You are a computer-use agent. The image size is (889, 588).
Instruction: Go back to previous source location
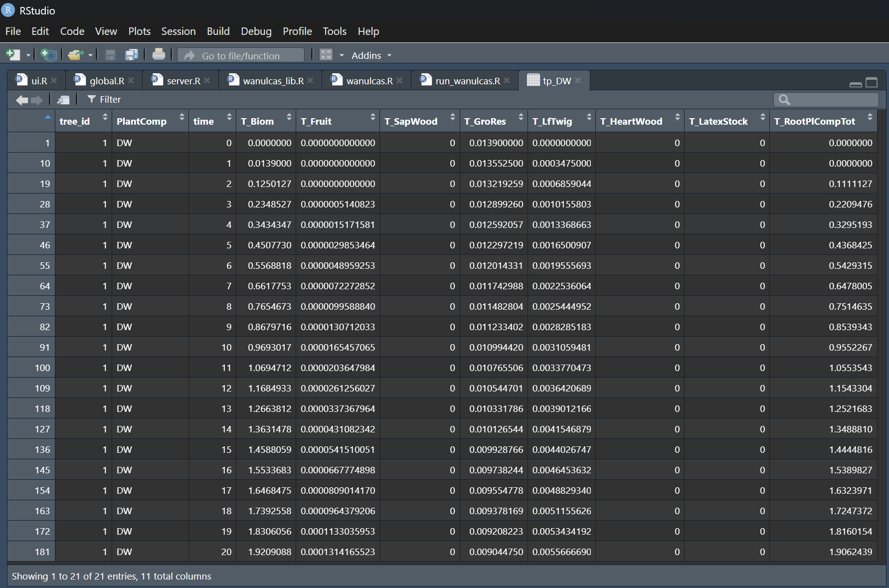click(x=21, y=100)
